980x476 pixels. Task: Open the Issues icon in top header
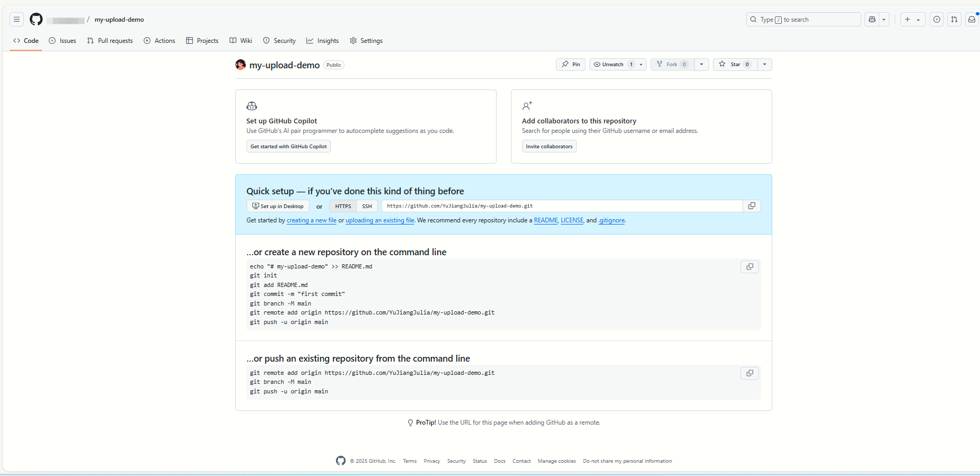click(937, 20)
